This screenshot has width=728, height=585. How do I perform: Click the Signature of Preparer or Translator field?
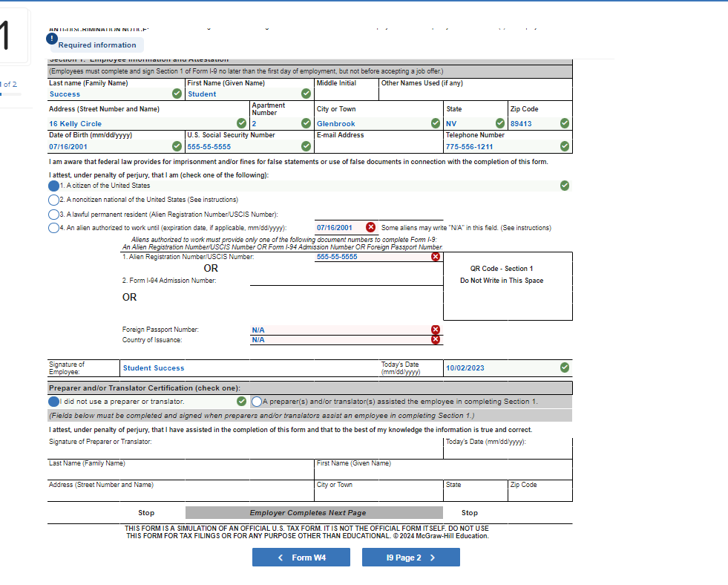coord(246,452)
